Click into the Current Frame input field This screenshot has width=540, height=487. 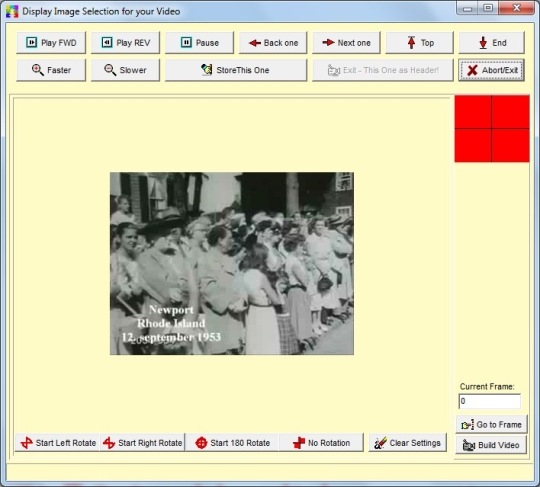point(489,401)
